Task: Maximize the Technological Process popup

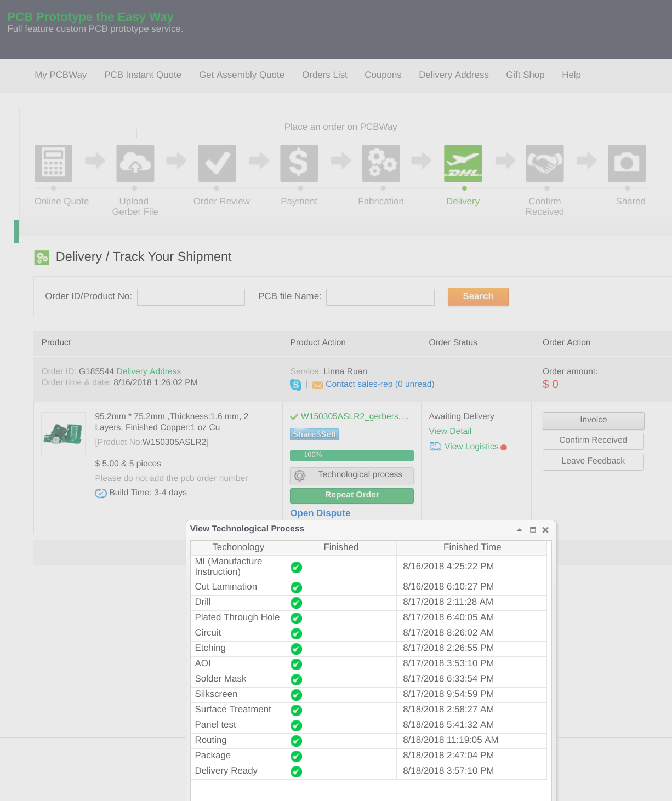Action: [533, 530]
